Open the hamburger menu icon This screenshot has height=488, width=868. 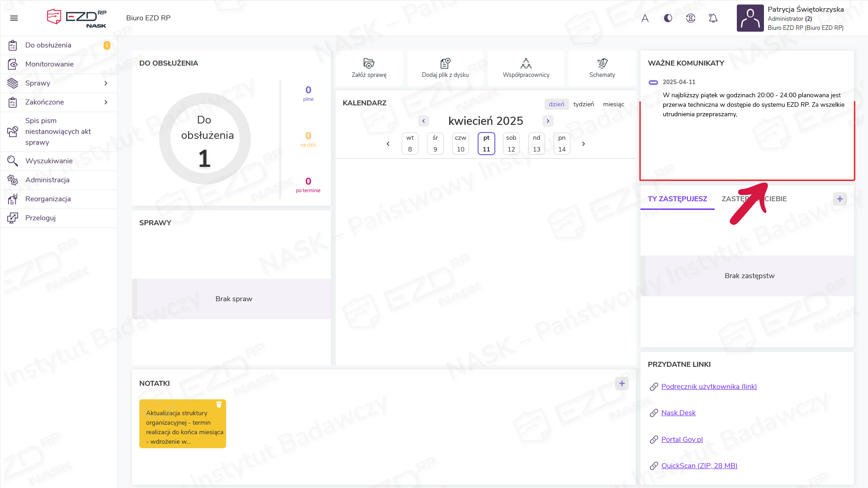14,18
